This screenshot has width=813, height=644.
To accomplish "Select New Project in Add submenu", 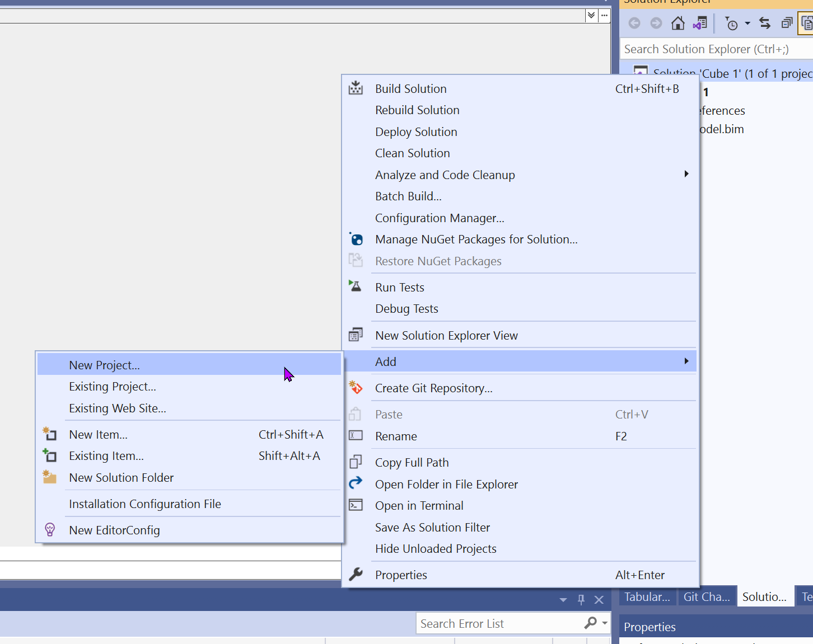I will (x=189, y=365).
